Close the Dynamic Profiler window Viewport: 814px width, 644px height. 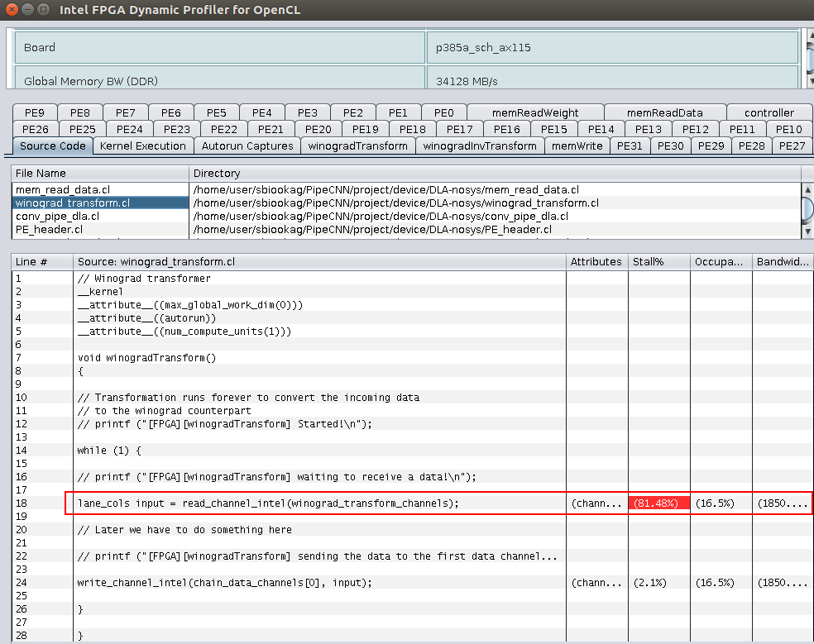coord(12,10)
